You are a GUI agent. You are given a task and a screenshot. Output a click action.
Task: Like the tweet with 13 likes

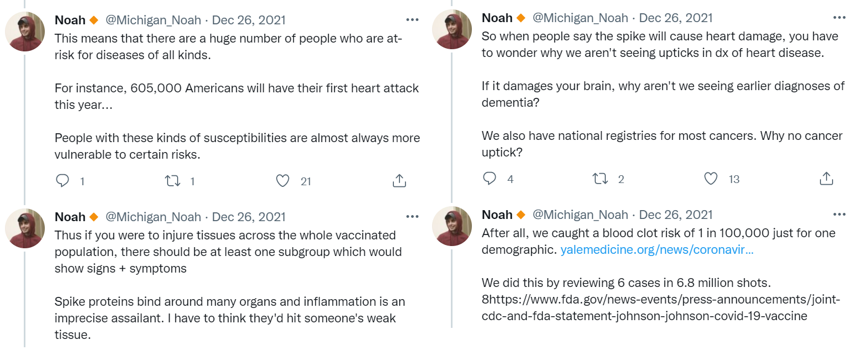[x=710, y=179]
